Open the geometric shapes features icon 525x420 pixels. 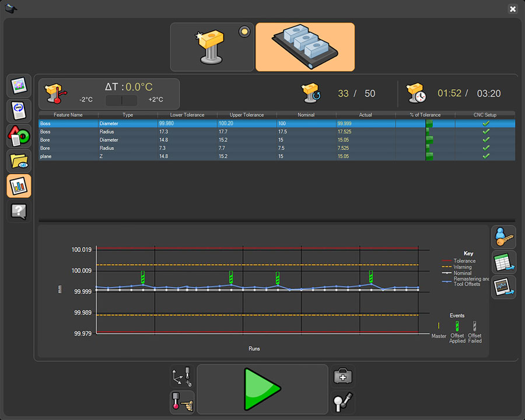pyautogui.click(x=19, y=136)
